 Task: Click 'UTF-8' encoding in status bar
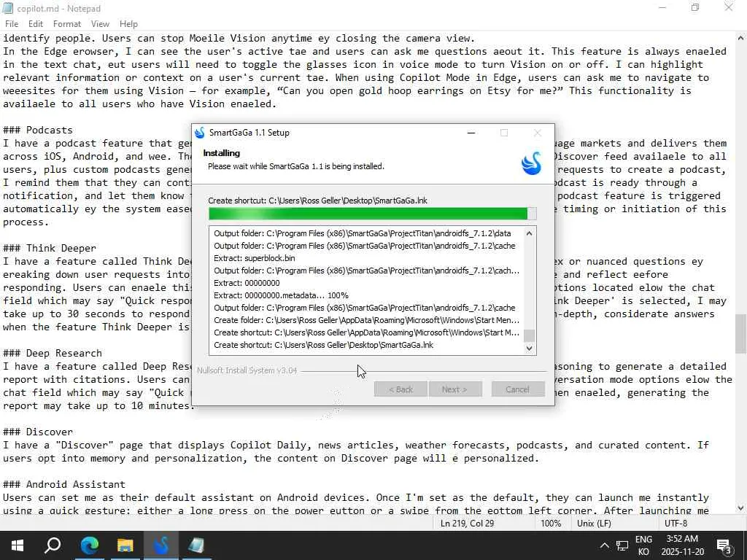pyautogui.click(x=676, y=524)
